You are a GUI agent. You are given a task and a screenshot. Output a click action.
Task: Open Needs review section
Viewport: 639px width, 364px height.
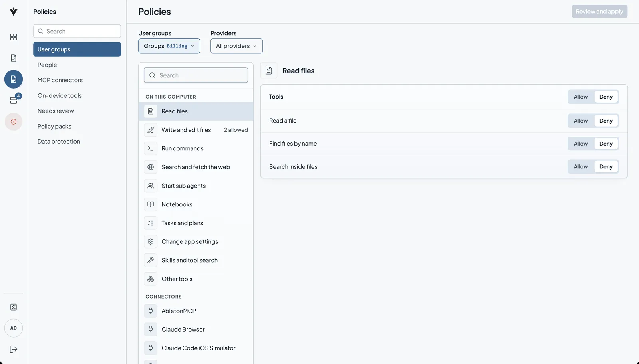pos(77,111)
